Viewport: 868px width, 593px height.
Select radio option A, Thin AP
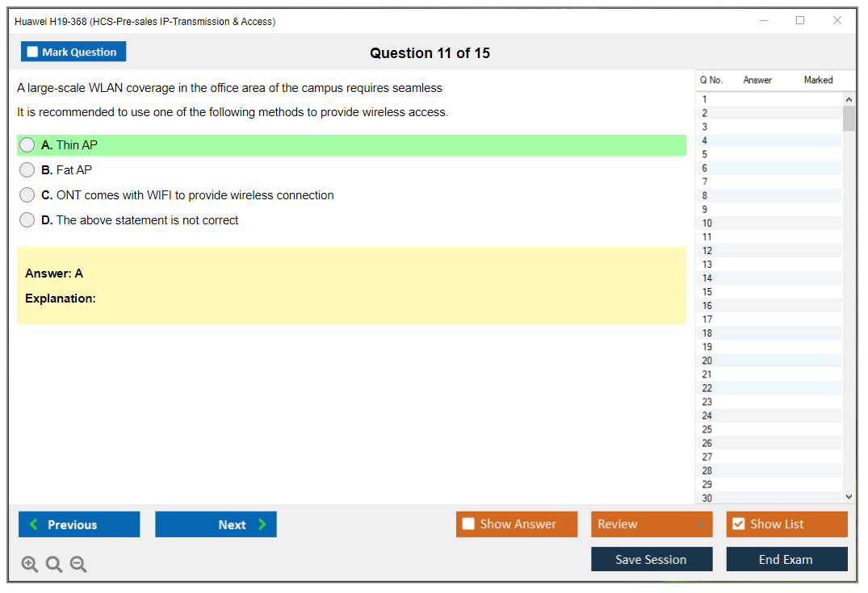click(27, 145)
